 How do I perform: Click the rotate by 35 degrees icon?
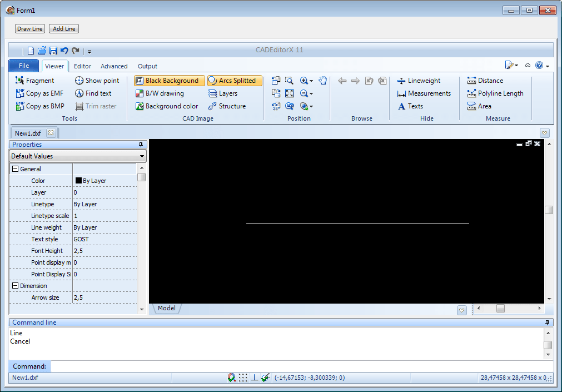click(x=276, y=106)
